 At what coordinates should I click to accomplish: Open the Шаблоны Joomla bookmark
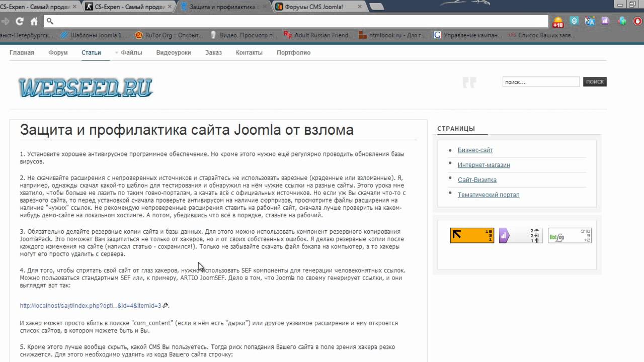click(x=94, y=35)
